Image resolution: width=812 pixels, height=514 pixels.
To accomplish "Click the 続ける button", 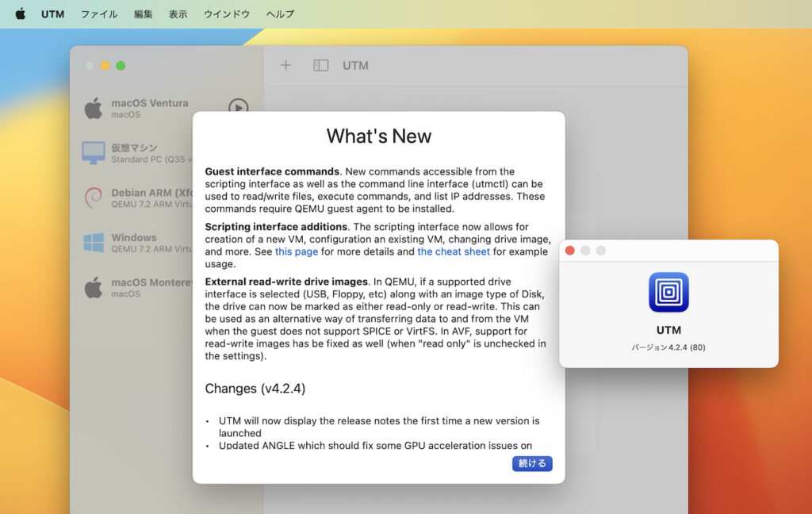I will click(x=531, y=463).
